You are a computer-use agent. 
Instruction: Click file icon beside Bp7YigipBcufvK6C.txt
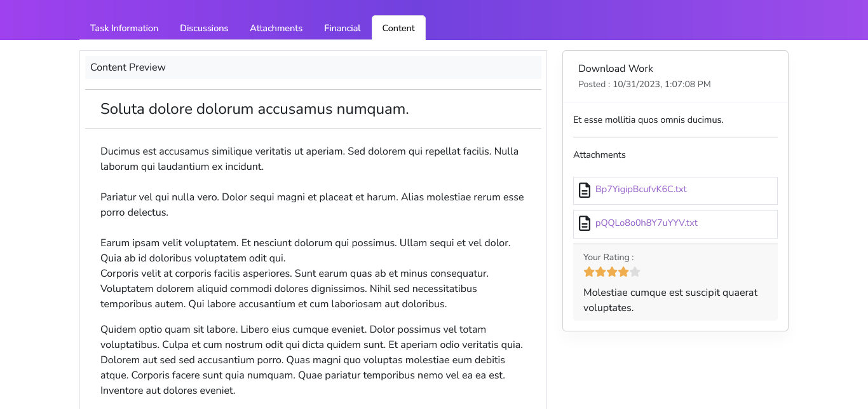click(585, 190)
